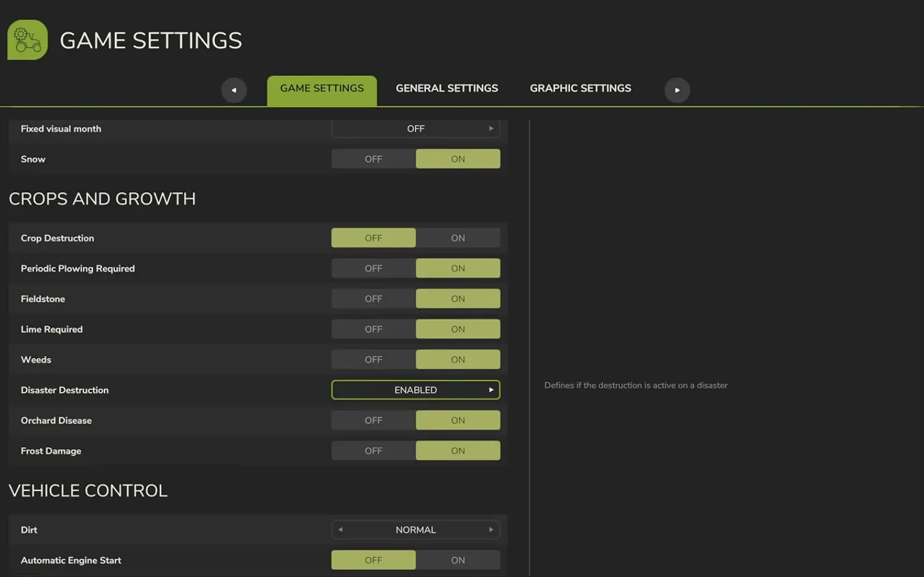Decrease Dirt level with left arrow
924x577 pixels.
340,530
